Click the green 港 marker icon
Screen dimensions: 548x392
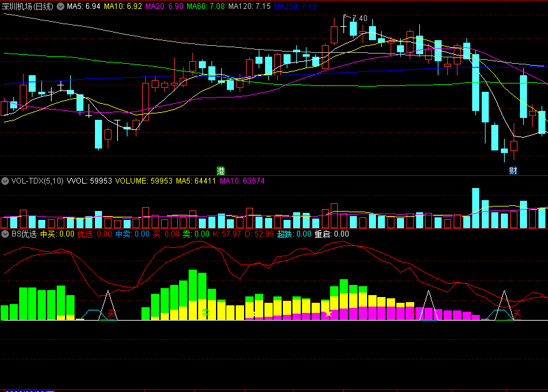point(220,171)
